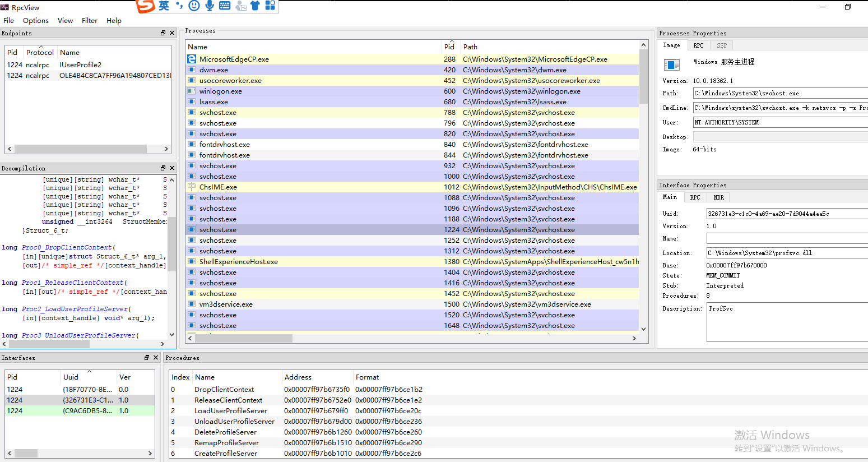868x462 pixels.
Task: Click the service host image icon in Processes Properties
Action: 671,64
